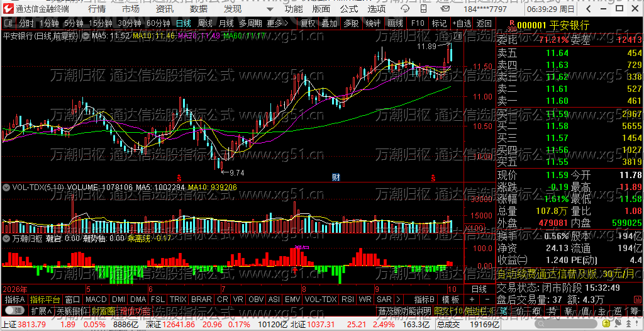Click the minus icon beside 模板
The width and height of the screenshot is (644, 331).
[487, 300]
